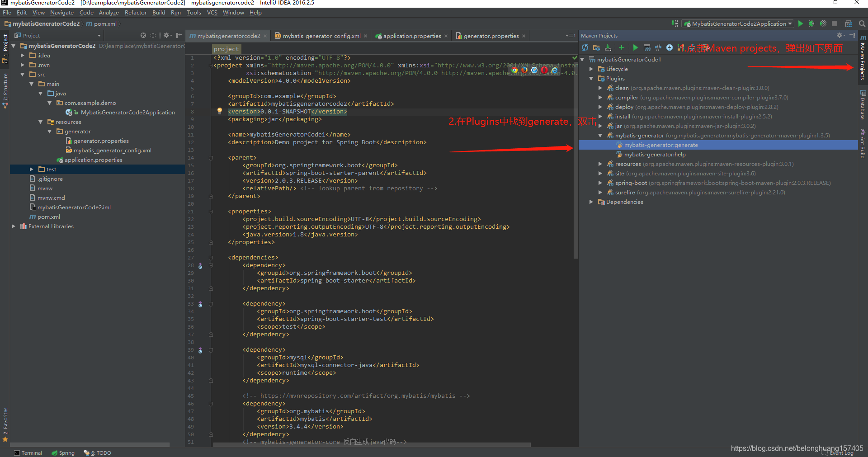Viewport: 868px width, 457px height.
Task: Toggle Maven offline mode icon
Action: tap(658, 47)
